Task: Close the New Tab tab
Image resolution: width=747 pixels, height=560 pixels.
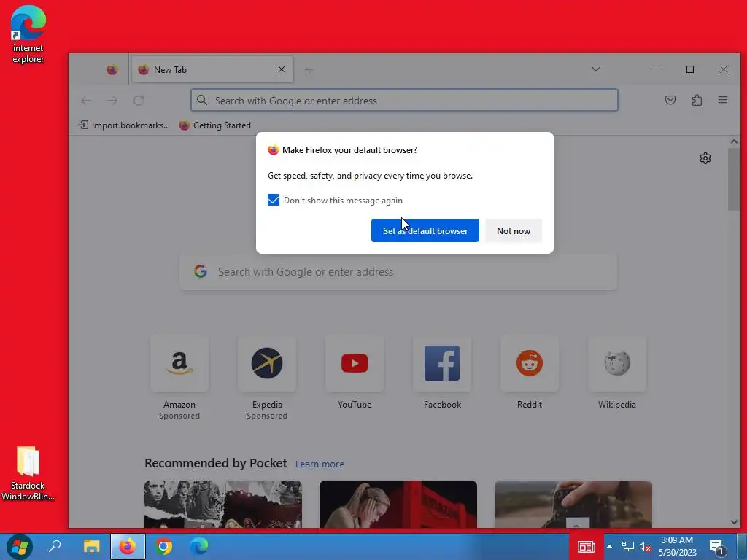Action: point(282,69)
